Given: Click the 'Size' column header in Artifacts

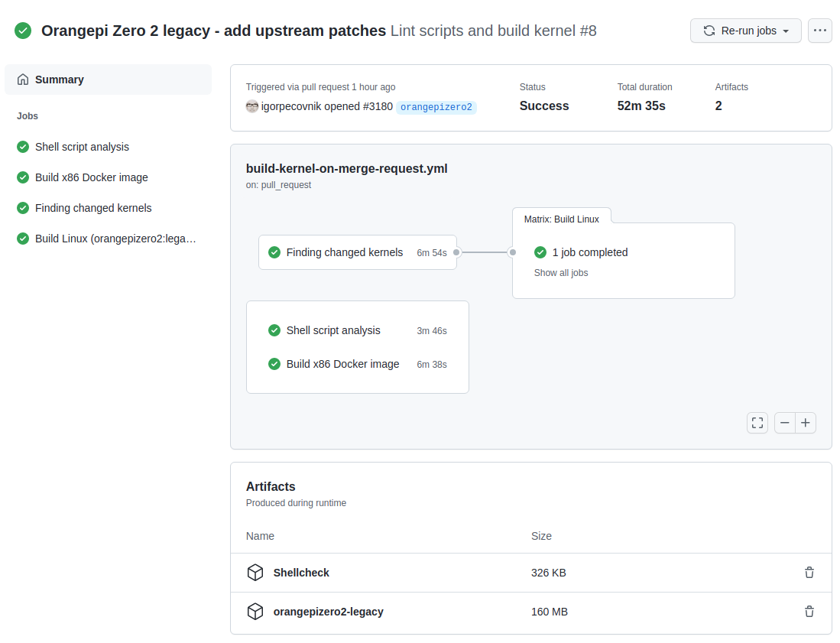Looking at the screenshot, I should coord(541,537).
